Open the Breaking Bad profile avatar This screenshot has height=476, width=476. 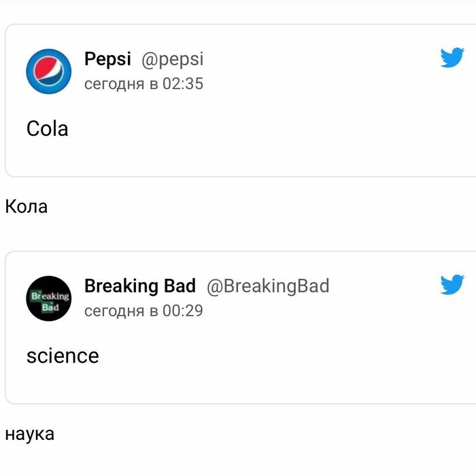pos(48,298)
